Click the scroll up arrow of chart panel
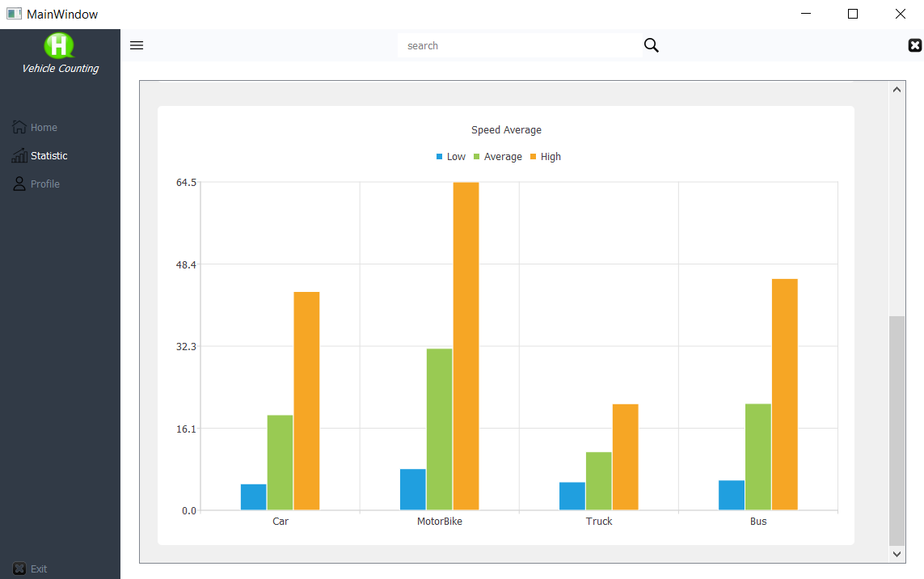This screenshot has height=579, width=924. pos(897,90)
